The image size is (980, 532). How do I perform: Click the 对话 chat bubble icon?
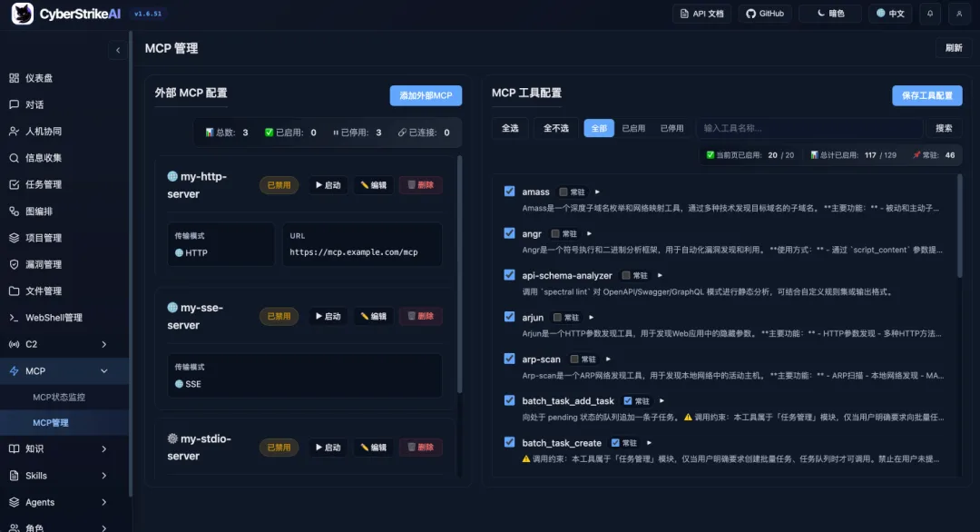[14, 104]
